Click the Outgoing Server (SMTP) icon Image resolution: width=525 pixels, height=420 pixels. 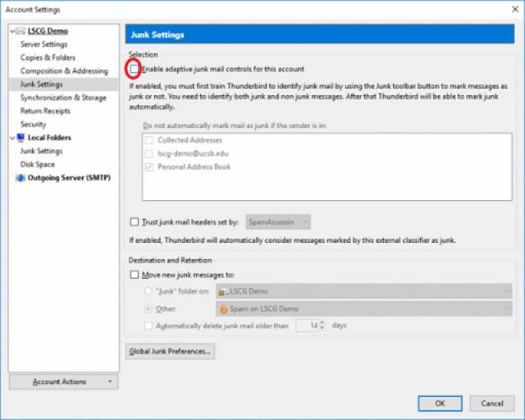click(x=21, y=177)
